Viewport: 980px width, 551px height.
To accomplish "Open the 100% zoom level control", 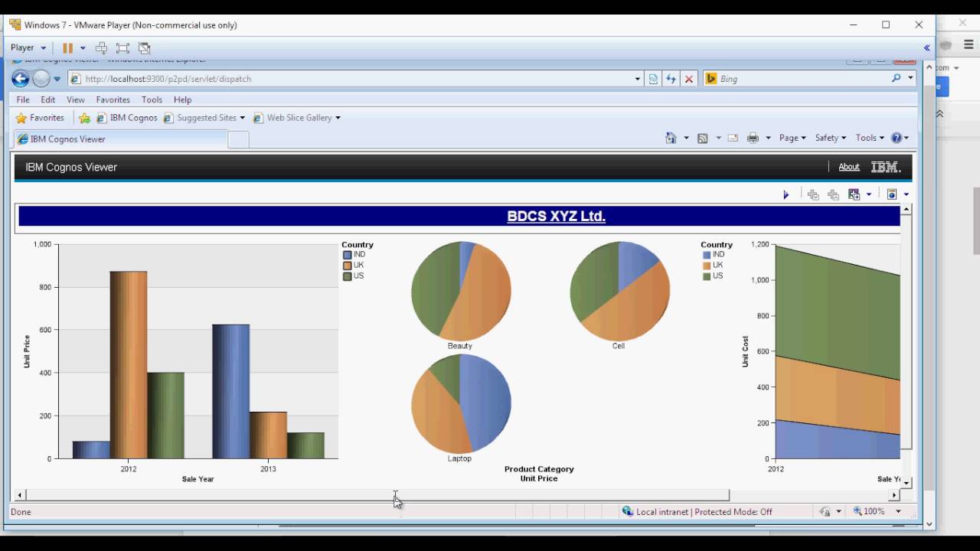I will coord(877,511).
